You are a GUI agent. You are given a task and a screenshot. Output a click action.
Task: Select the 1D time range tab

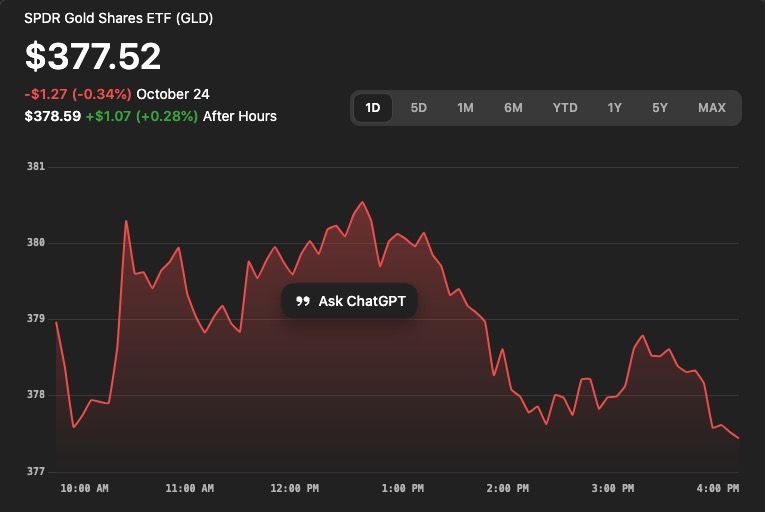[373, 108]
